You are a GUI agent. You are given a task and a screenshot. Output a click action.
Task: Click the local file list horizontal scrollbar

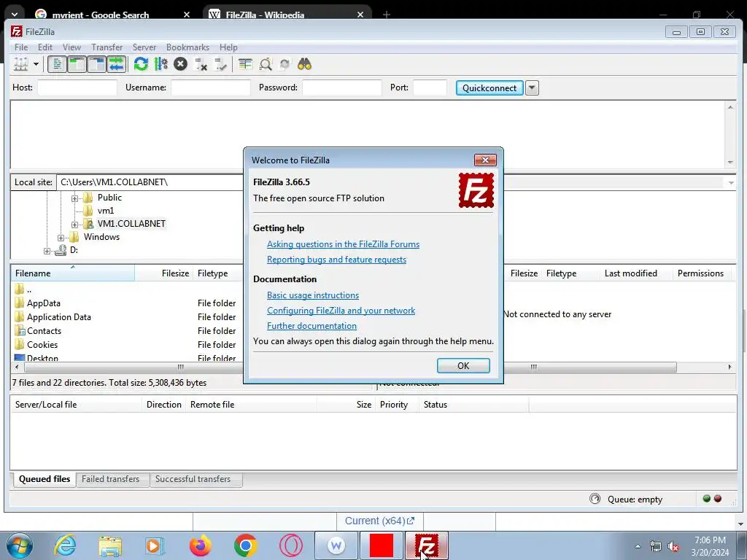point(133,367)
